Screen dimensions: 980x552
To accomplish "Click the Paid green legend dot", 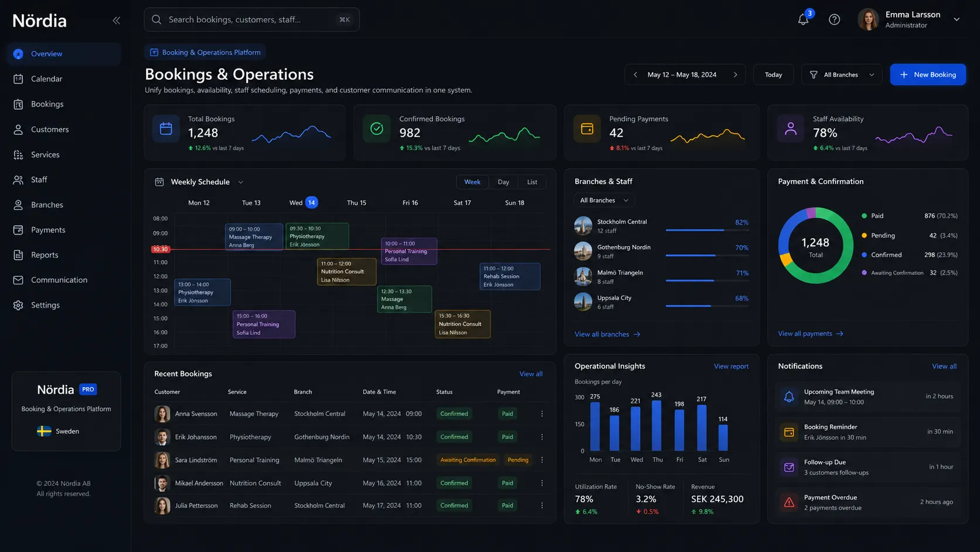I will pos(864,216).
